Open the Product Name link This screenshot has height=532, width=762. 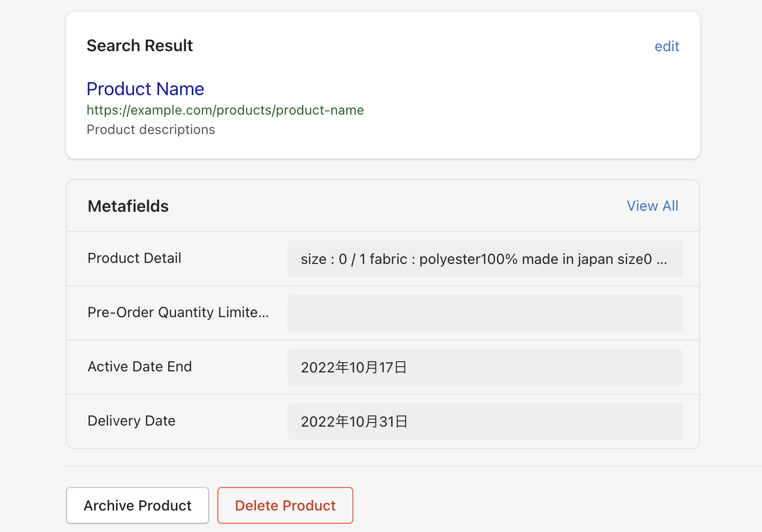145,88
